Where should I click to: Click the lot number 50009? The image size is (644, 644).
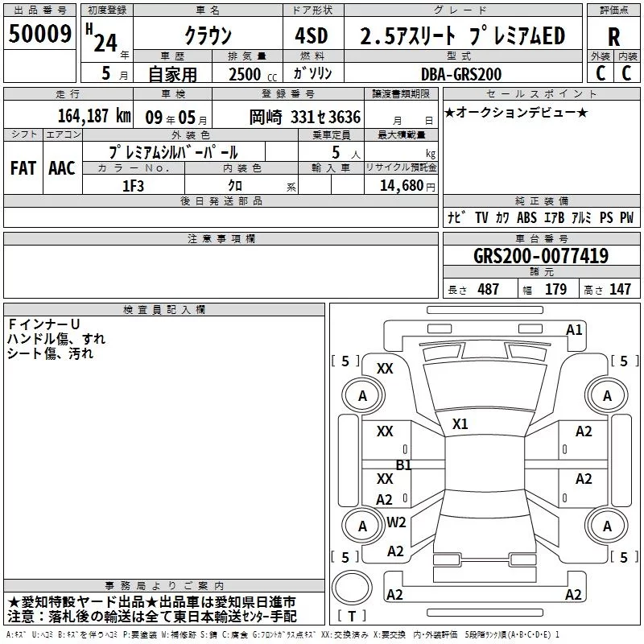39,34
